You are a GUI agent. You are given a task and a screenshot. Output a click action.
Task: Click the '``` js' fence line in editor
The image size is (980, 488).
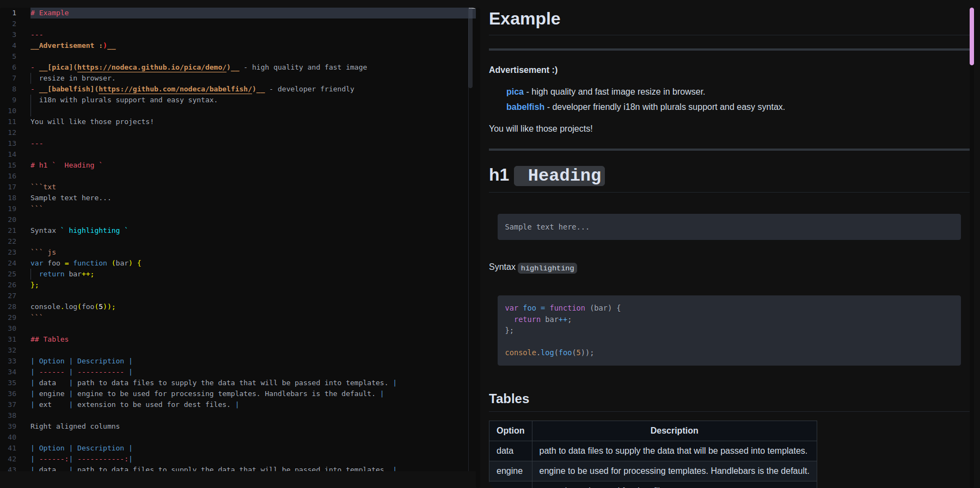43,252
